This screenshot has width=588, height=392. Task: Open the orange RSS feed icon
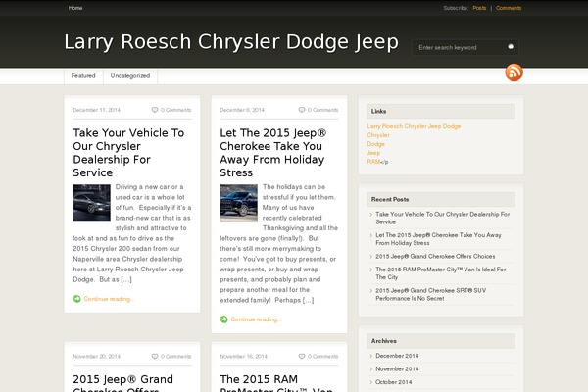514,72
